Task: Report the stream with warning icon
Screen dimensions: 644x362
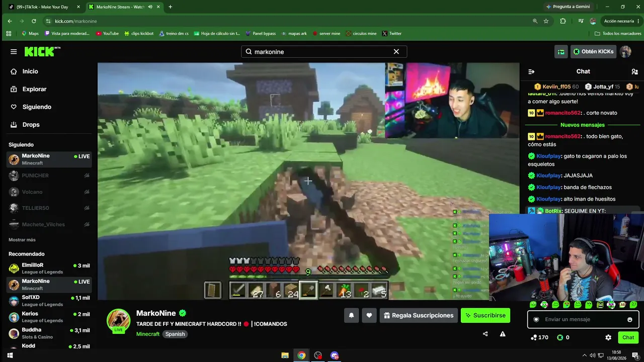Action: point(502,334)
